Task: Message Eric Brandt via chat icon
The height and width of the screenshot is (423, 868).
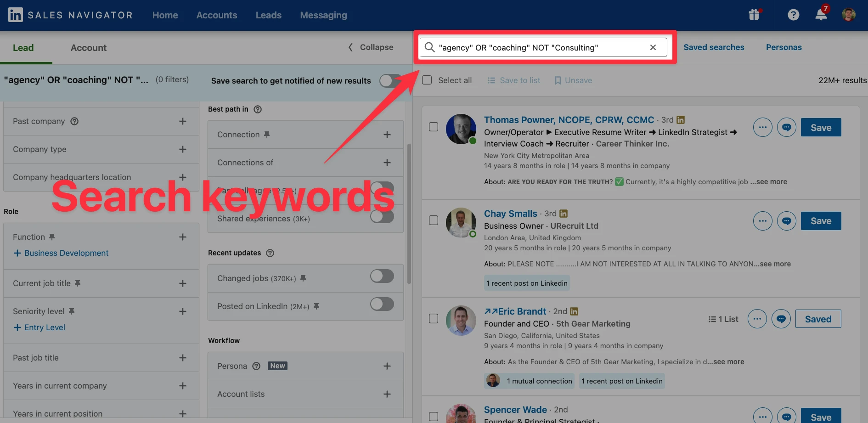Action: (781, 319)
